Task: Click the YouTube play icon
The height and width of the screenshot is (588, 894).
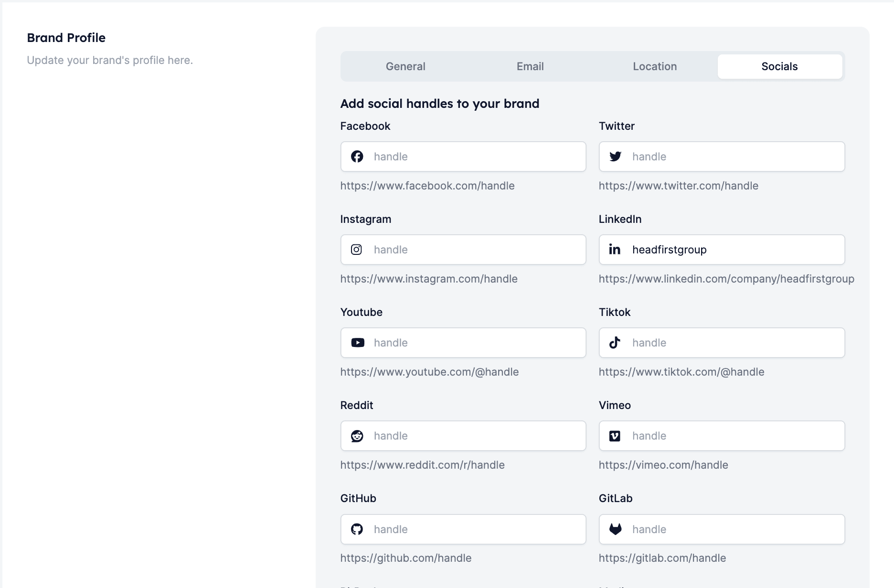Action: pyautogui.click(x=358, y=343)
